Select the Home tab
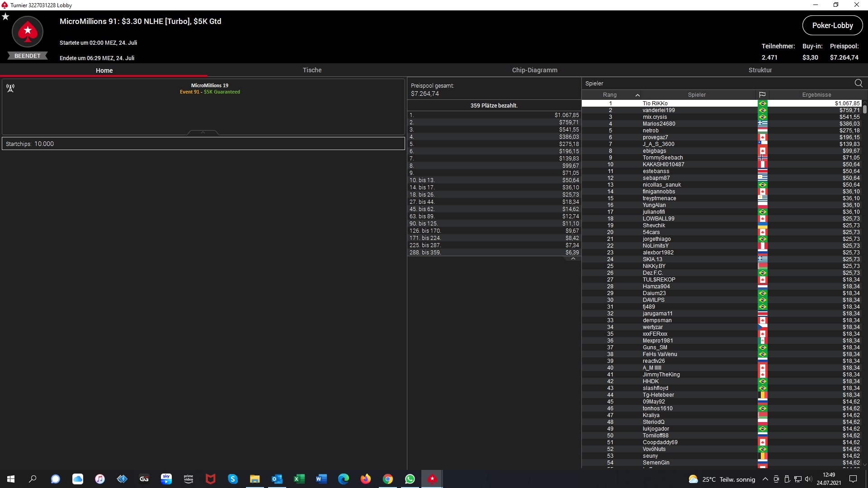 click(x=104, y=70)
